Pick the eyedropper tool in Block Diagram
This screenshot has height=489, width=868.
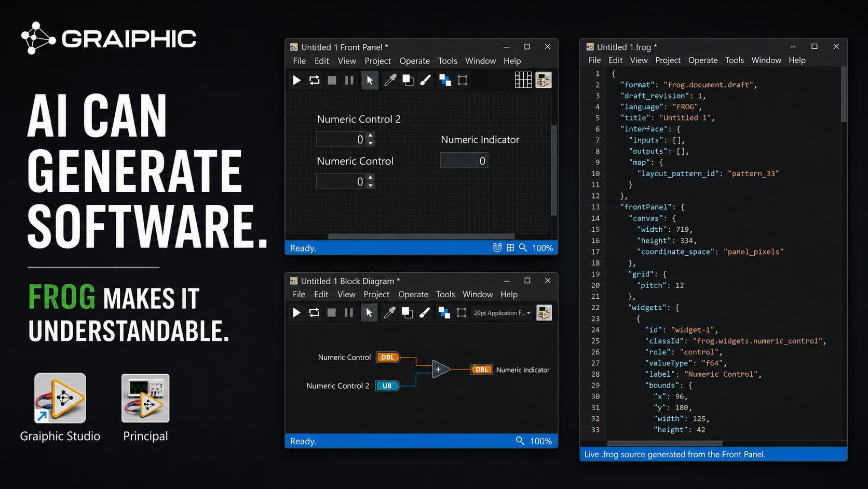point(389,312)
